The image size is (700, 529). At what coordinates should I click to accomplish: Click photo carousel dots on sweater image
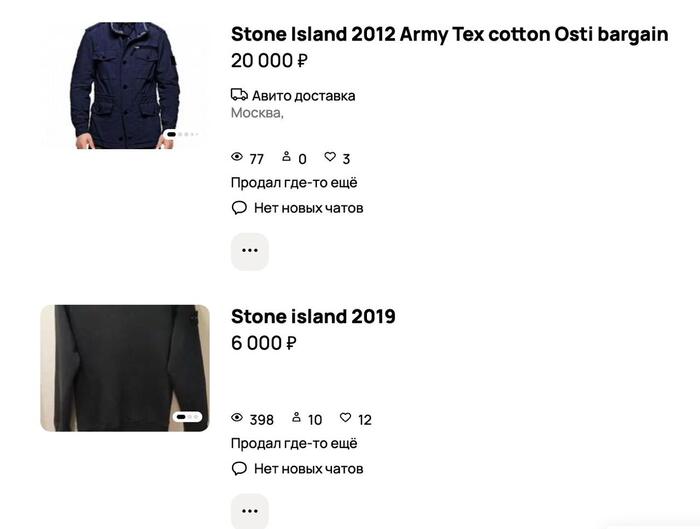click(x=188, y=416)
